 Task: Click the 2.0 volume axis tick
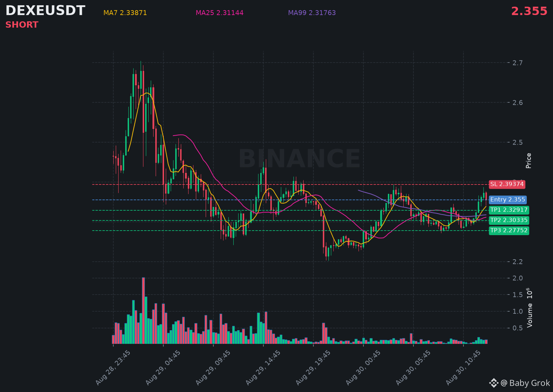518,278
